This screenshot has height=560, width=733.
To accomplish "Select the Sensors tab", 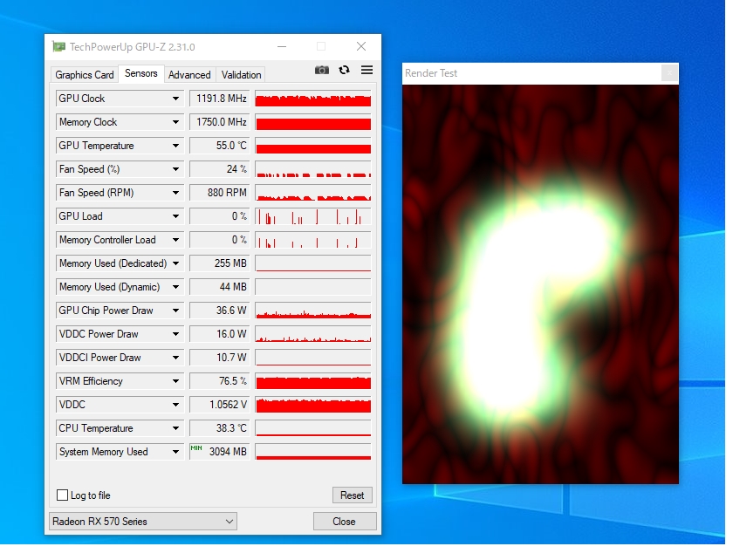I will point(140,73).
